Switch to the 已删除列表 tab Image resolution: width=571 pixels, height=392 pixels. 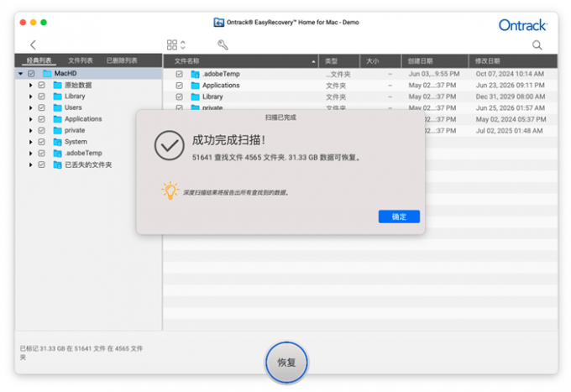coord(122,60)
